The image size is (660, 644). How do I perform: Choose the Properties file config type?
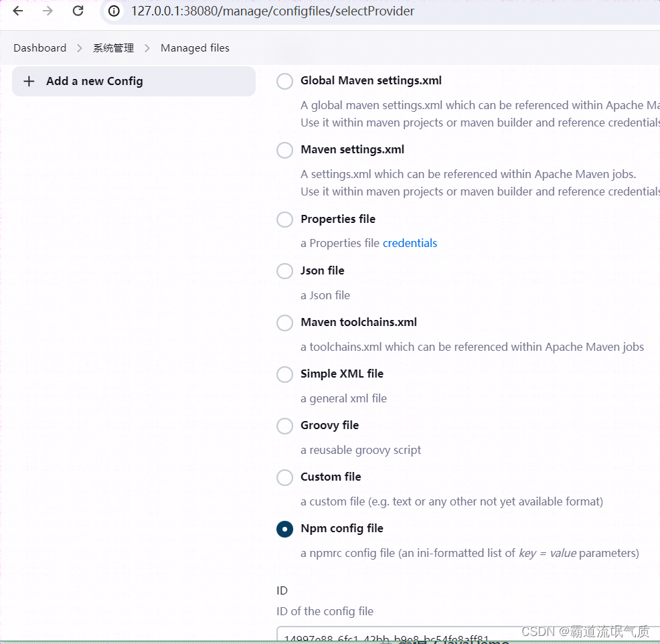[284, 220]
